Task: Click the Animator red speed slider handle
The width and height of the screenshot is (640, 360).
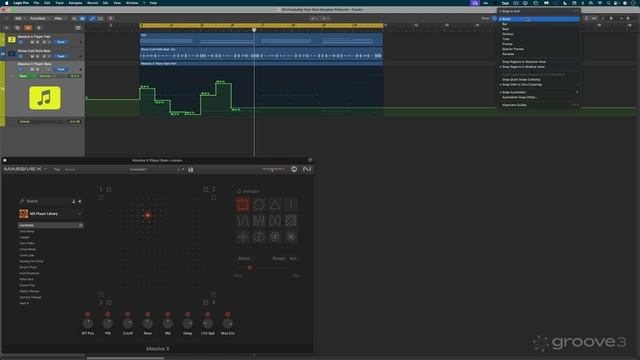Action: coord(249,268)
